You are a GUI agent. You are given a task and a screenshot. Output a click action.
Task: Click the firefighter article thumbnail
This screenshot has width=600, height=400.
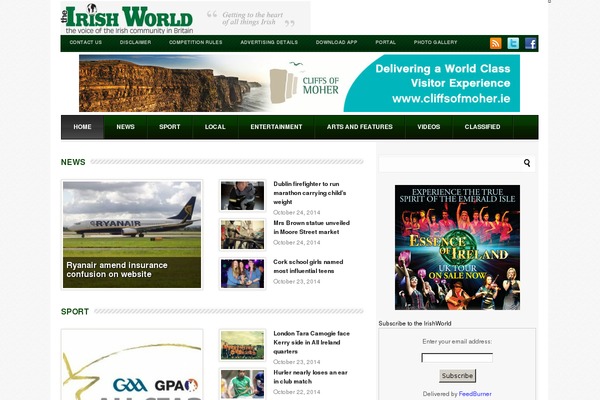pyautogui.click(x=242, y=196)
